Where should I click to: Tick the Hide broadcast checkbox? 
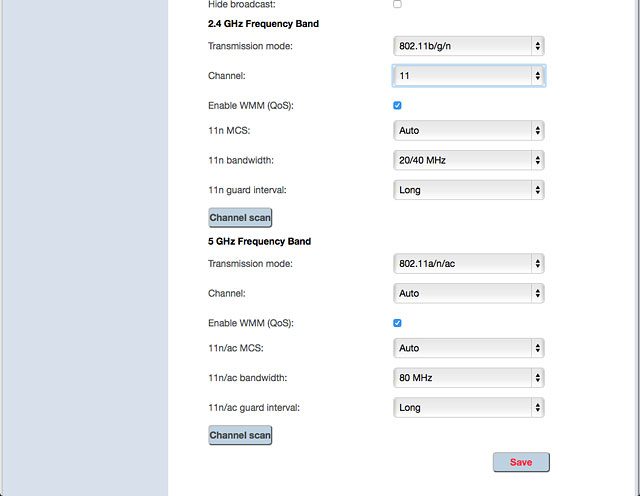tap(397, 4)
